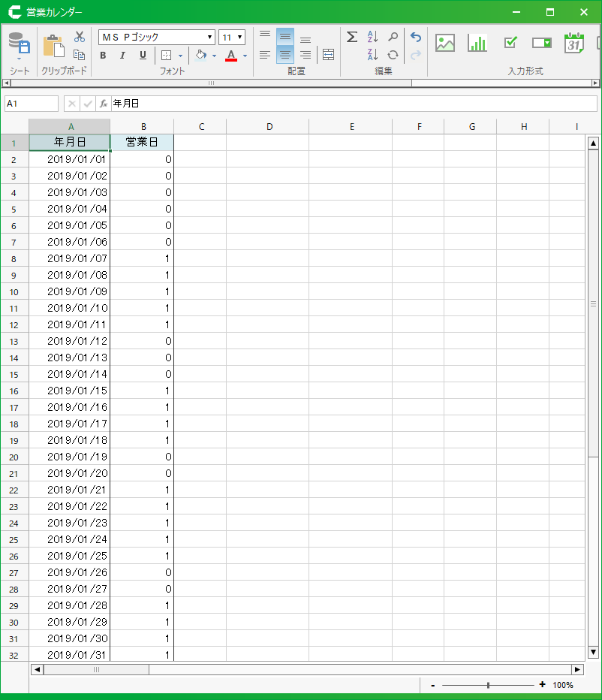The image size is (602, 700).
Task: Open the font name dropdown
Action: (x=210, y=37)
